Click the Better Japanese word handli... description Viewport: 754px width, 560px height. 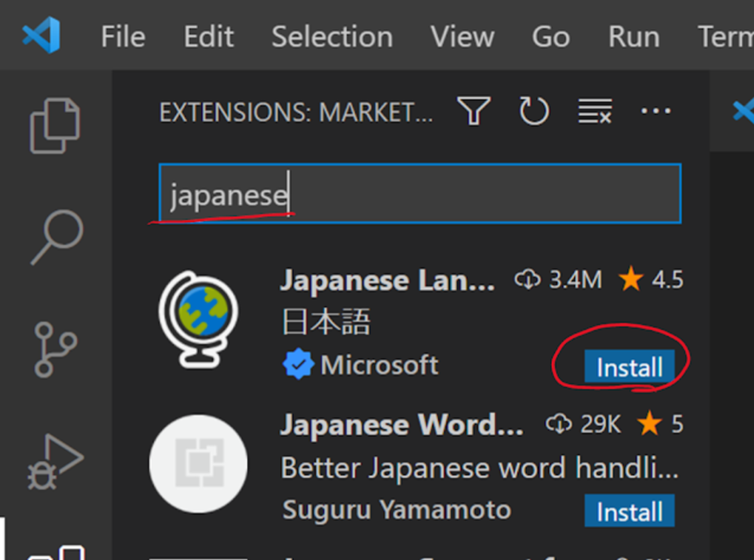tap(480, 468)
